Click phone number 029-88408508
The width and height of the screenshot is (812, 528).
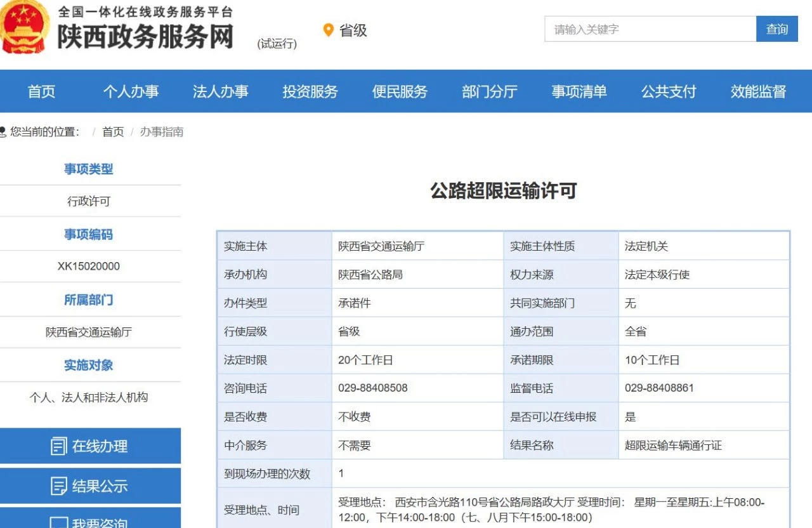click(x=373, y=388)
